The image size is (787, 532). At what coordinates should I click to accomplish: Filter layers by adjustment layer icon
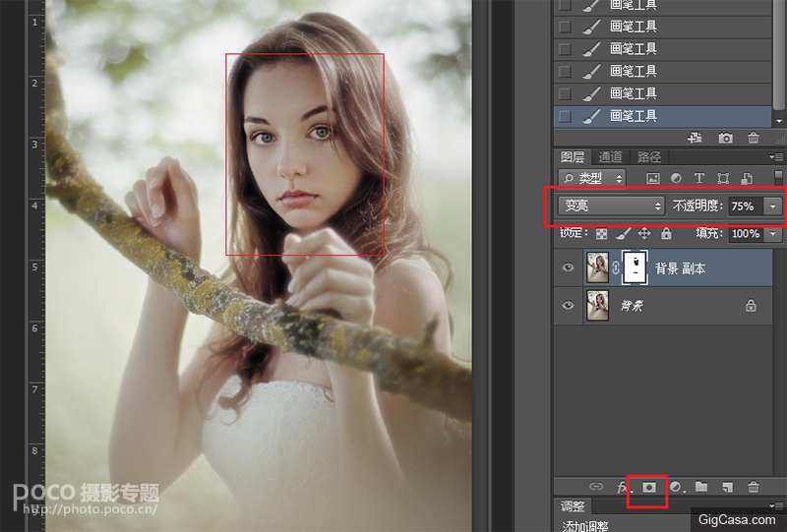(676, 178)
